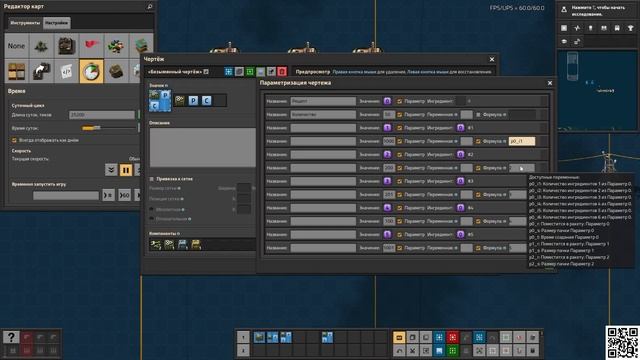This screenshot has width=640, height=360.
Task: Click the purple value icon 1 in row #1
Action: pyautogui.click(x=387, y=128)
